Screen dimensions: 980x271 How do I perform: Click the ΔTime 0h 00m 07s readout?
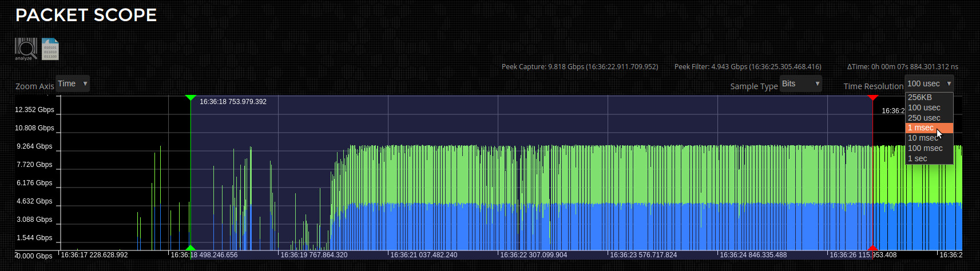tap(902, 67)
